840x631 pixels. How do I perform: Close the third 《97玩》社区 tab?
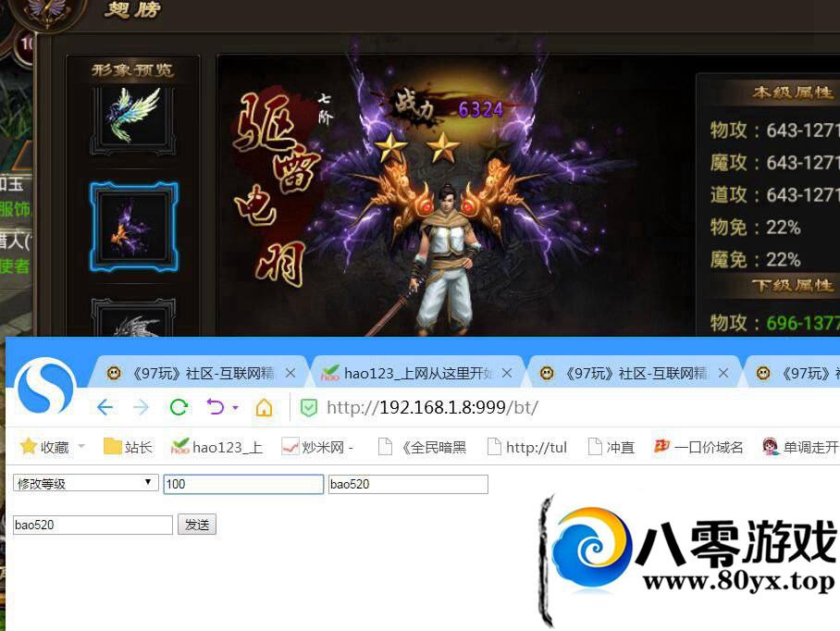pos(723,373)
